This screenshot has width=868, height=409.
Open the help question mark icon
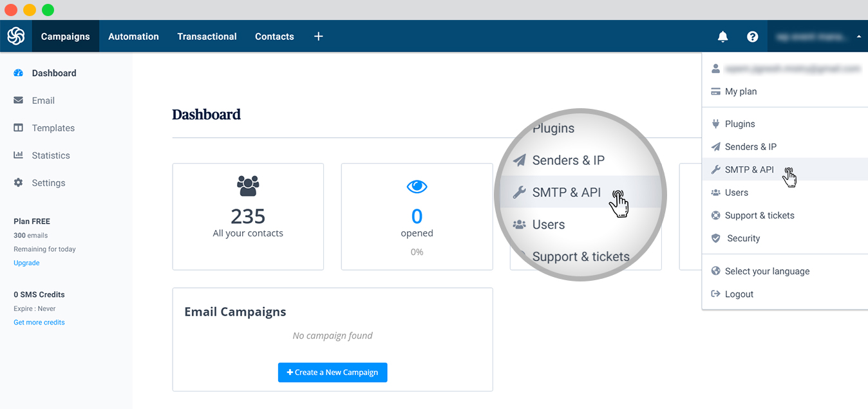752,37
